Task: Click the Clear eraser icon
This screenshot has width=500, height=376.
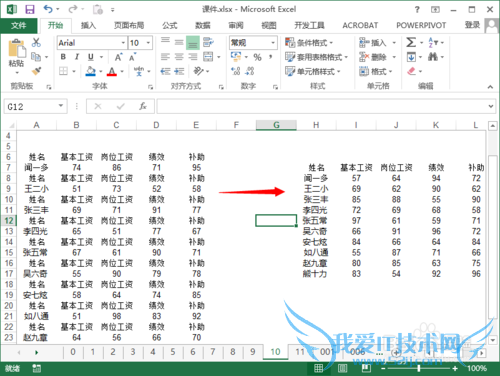Action: pyautogui.click(x=412, y=71)
